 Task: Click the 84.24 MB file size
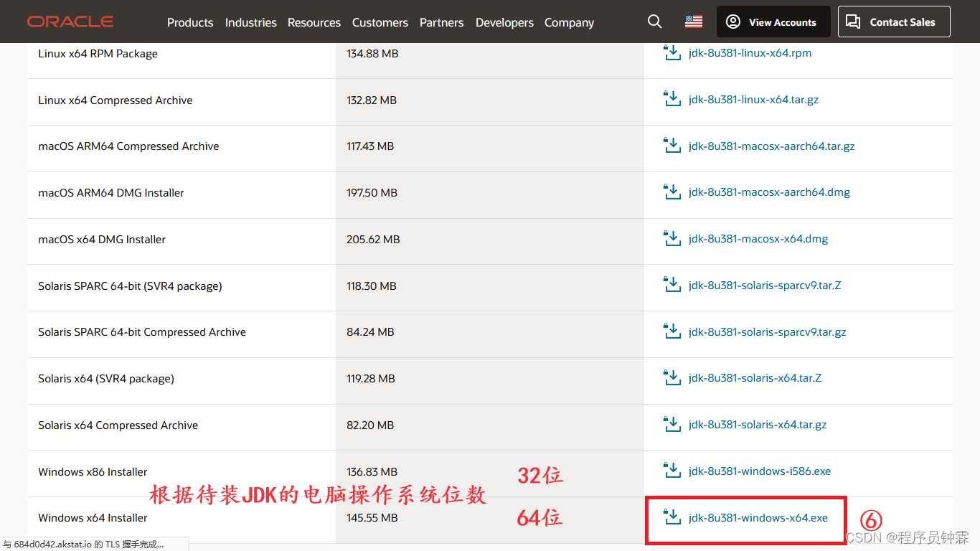click(370, 332)
